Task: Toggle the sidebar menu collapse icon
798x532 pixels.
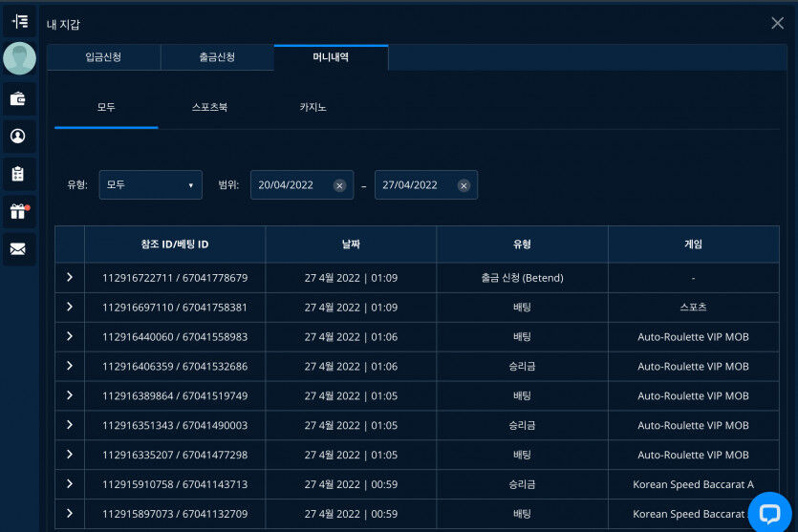Action: pos(20,21)
